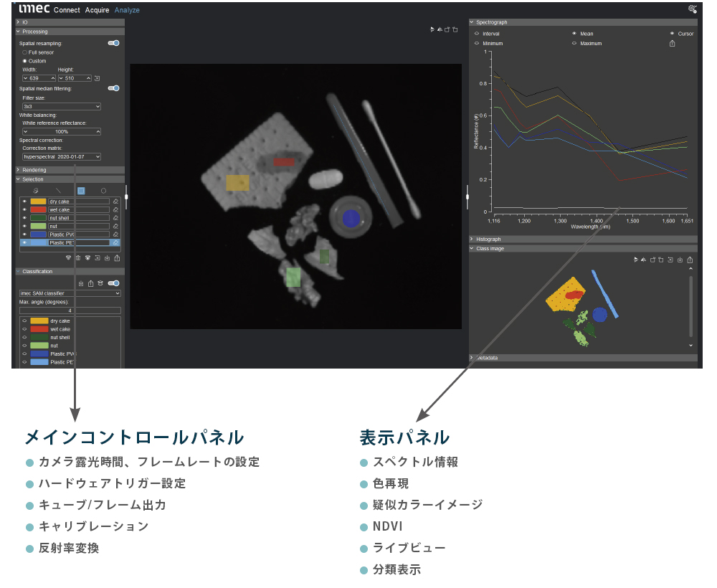
Task: Click the orange dry cake swatch in Selection list
Action: click(38, 201)
